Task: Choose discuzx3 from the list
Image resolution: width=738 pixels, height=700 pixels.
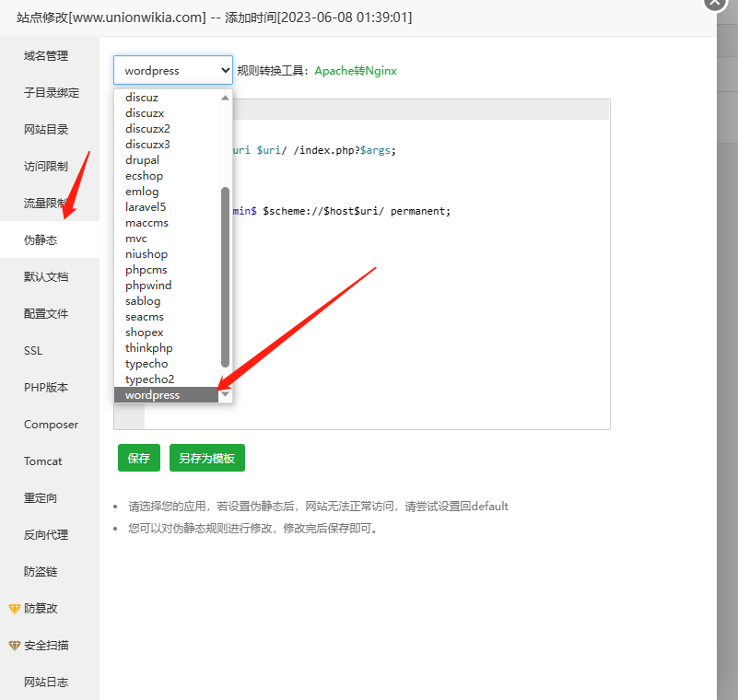Action: 167,144
